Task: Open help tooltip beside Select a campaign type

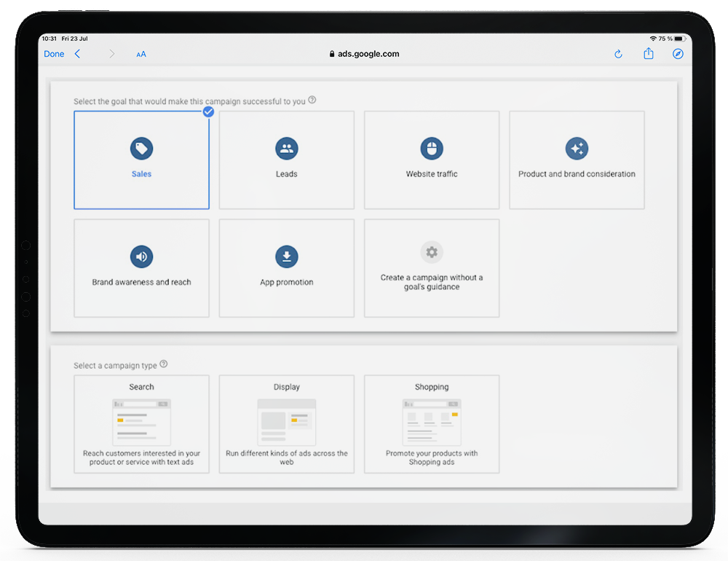Action: 164,364
